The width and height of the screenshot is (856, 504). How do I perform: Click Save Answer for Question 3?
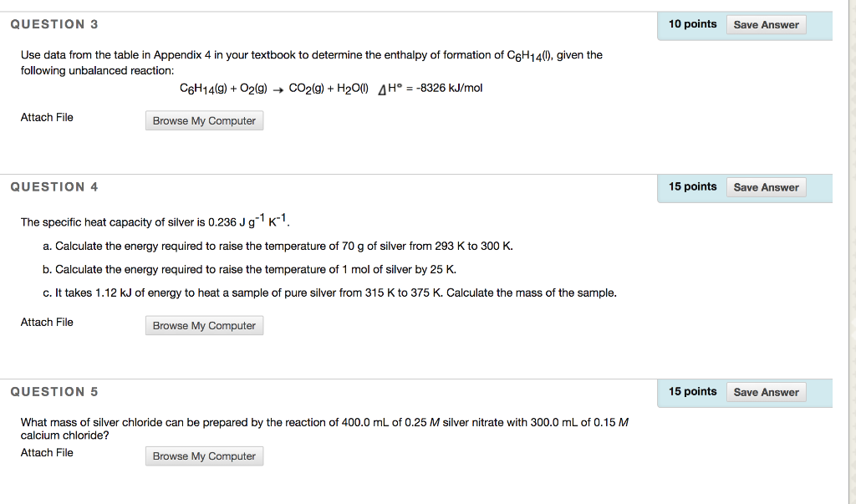pos(765,24)
